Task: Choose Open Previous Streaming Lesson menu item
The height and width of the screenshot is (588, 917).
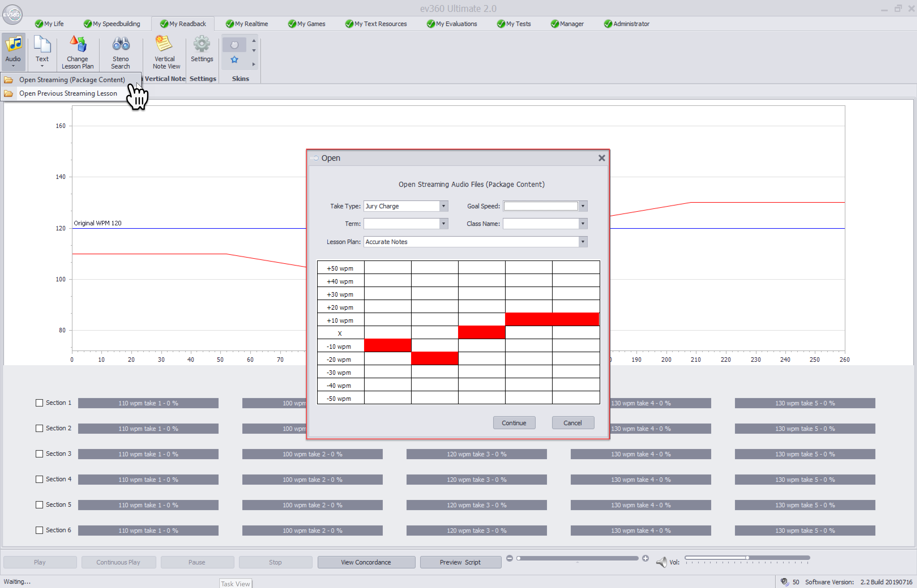Action: 68,93
